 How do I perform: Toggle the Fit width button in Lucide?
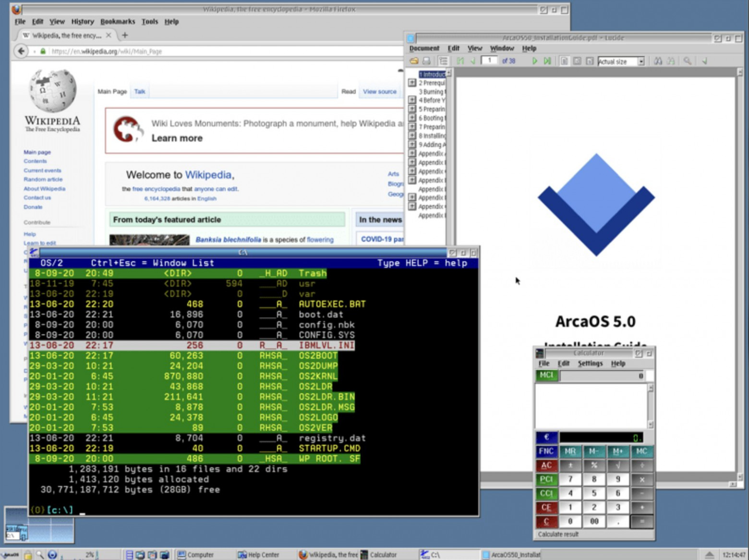click(x=590, y=61)
